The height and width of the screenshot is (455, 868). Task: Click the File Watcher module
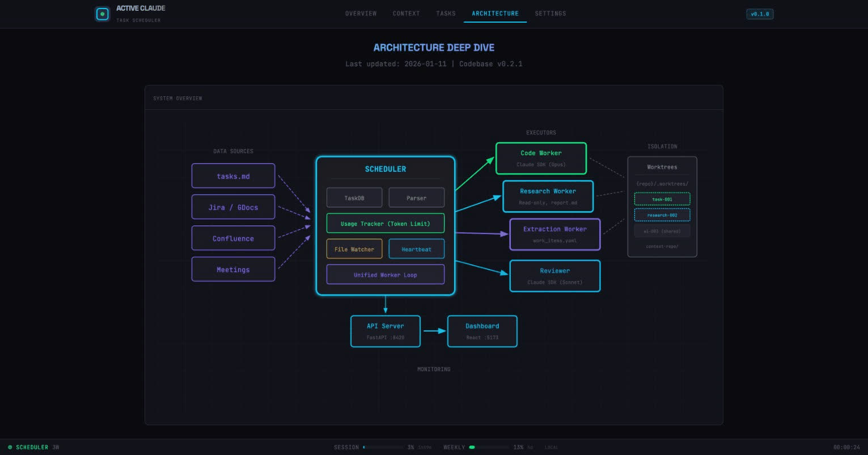coord(354,249)
